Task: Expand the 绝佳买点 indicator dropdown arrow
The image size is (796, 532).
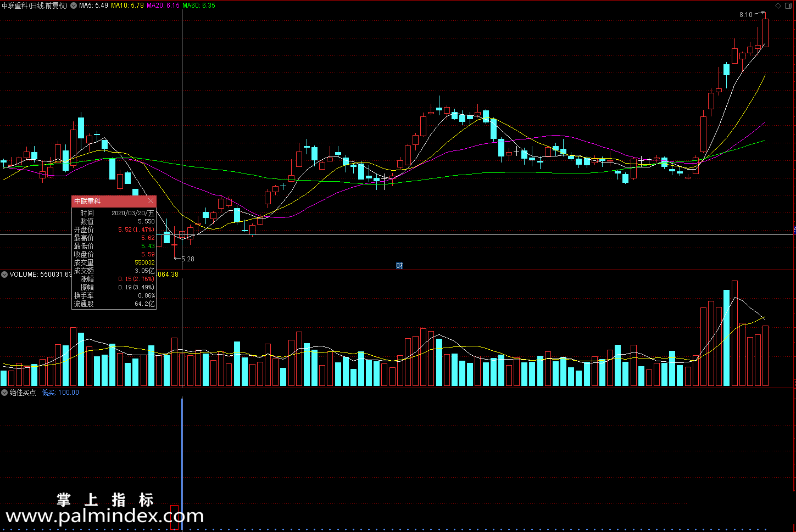Action: click(x=4, y=393)
